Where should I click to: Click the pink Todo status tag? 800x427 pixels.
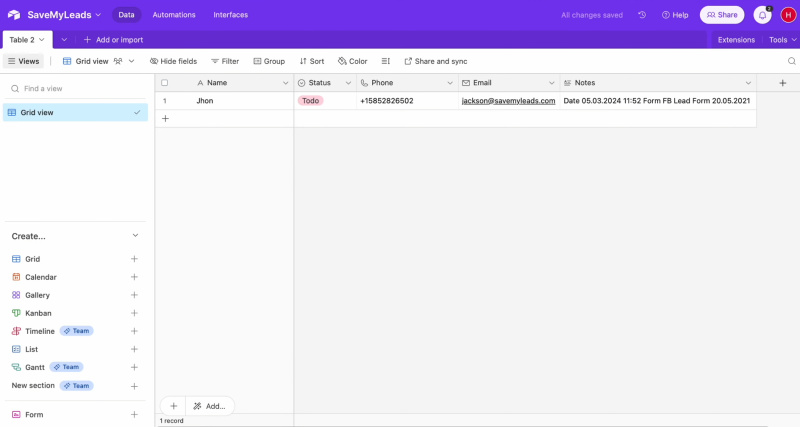[x=310, y=101]
